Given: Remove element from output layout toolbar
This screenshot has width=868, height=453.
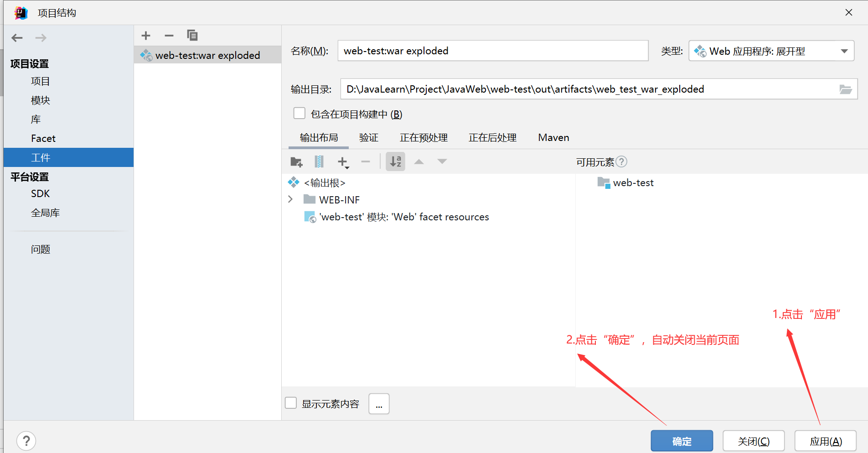Looking at the screenshot, I should point(366,161).
